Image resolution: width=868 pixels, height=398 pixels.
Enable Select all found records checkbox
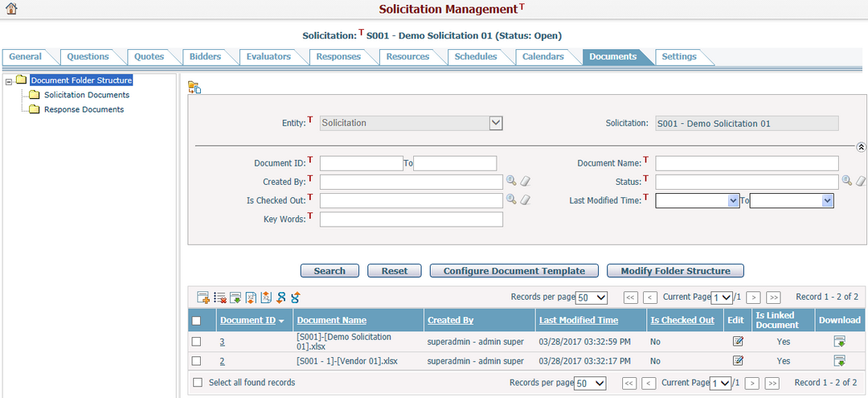tap(198, 383)
